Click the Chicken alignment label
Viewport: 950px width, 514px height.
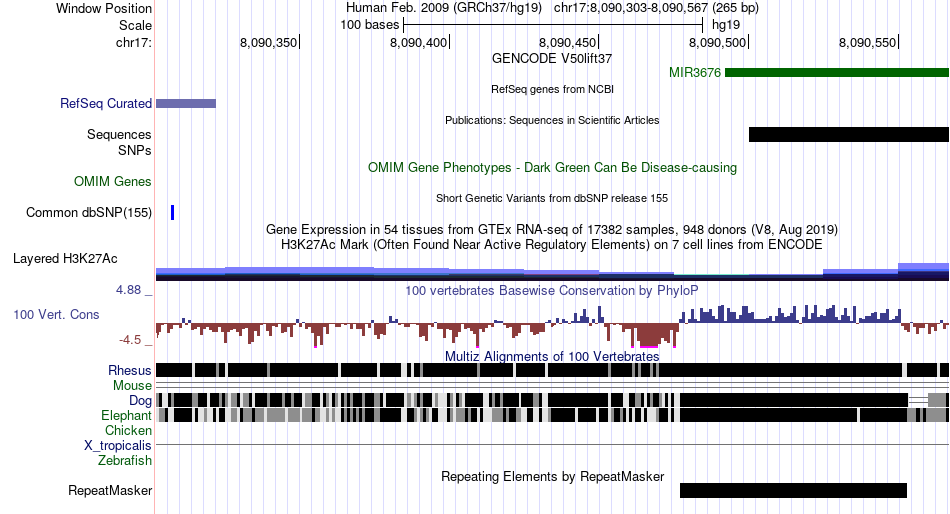click(128, 430)
